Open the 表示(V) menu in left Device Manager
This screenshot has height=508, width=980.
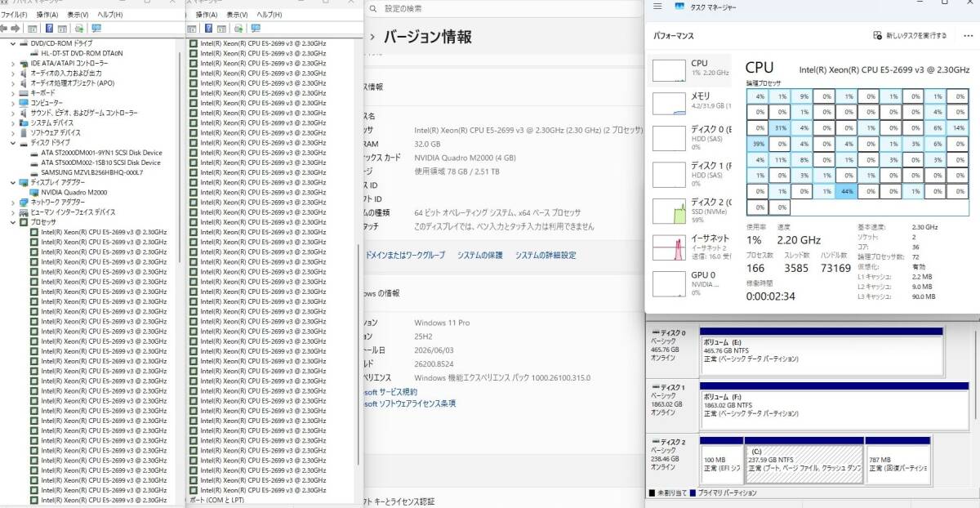(x=78, y=15)
